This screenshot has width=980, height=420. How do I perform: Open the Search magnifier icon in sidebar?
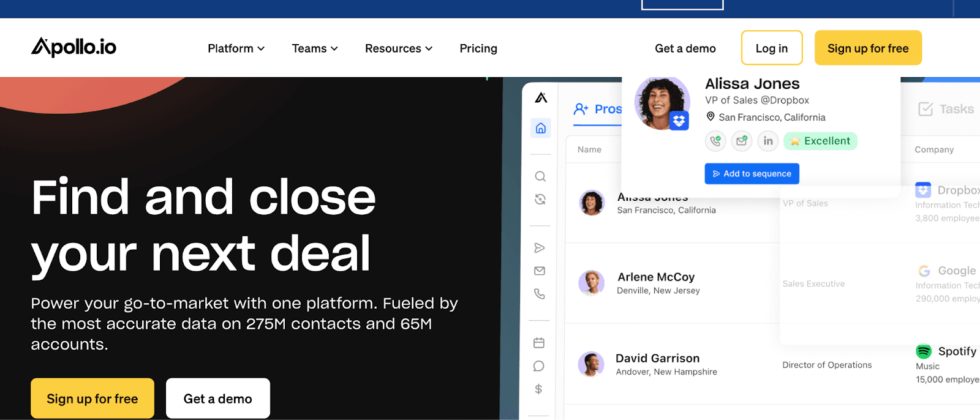[x=540, y=176]
